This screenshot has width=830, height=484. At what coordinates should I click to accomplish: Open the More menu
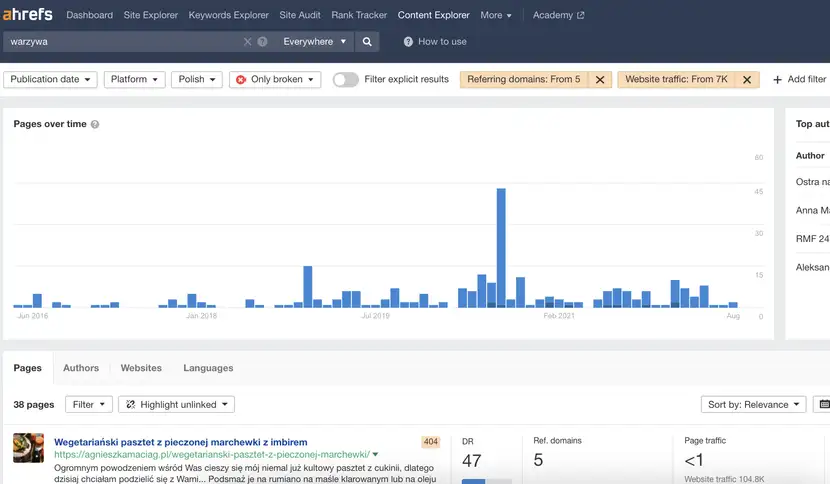tap(496, 15)
